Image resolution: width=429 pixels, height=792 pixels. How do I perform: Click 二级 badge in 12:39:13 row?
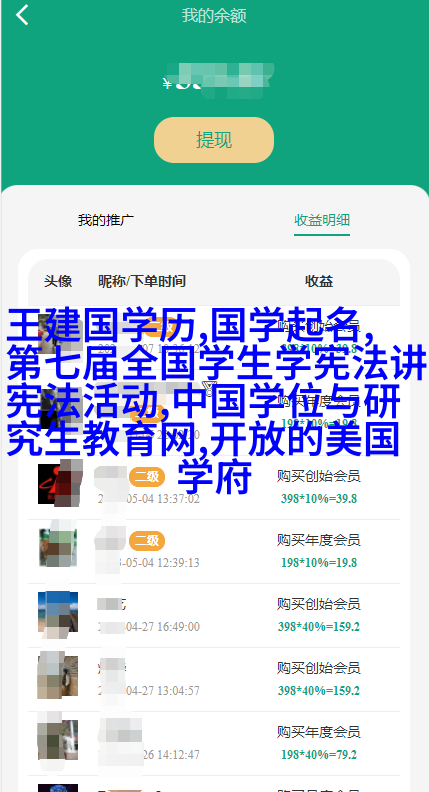pos(147,541)
